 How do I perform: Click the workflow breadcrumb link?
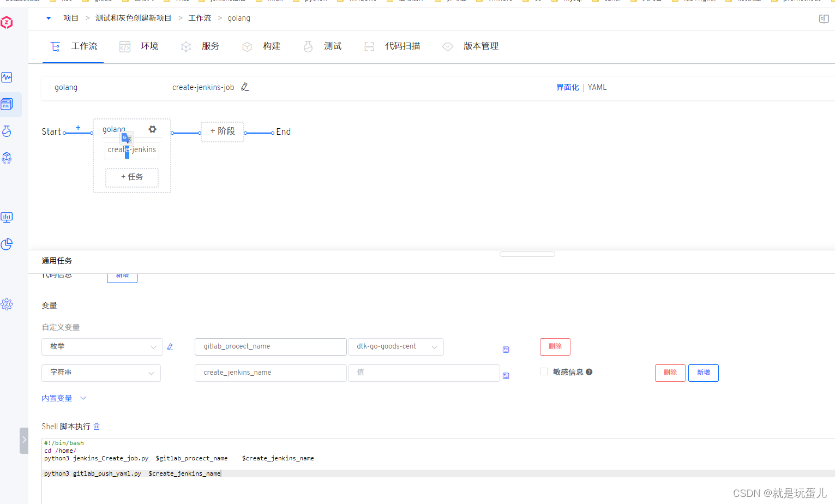(x=200, y=18)
